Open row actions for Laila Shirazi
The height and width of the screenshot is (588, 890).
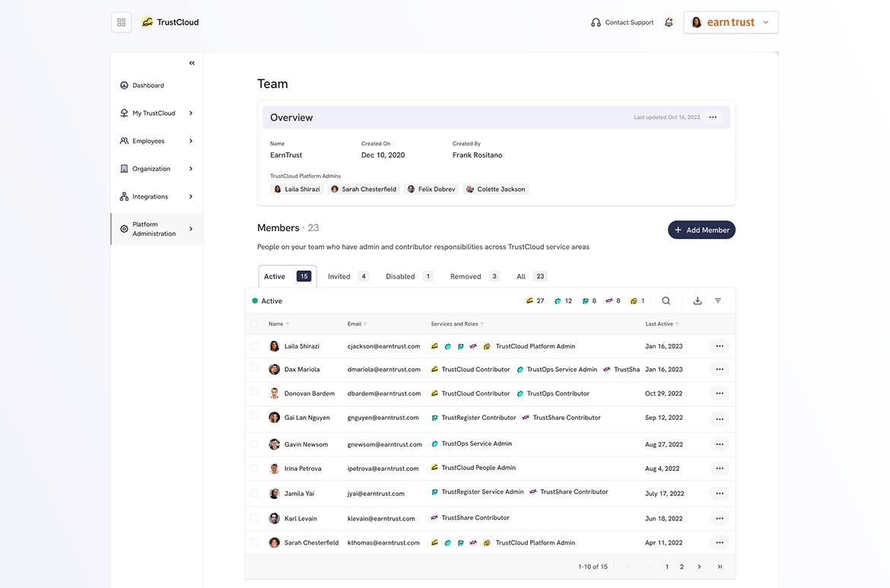tap(720, 346)
